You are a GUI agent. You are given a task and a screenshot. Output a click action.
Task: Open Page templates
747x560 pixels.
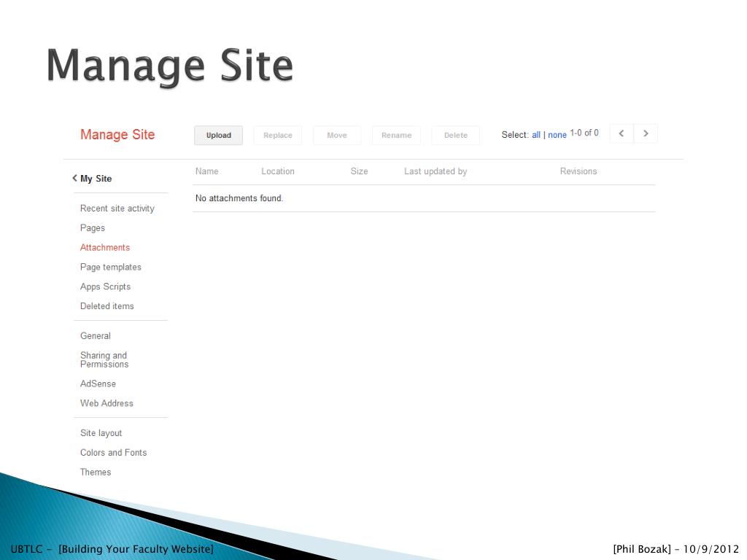pos(111,267)
